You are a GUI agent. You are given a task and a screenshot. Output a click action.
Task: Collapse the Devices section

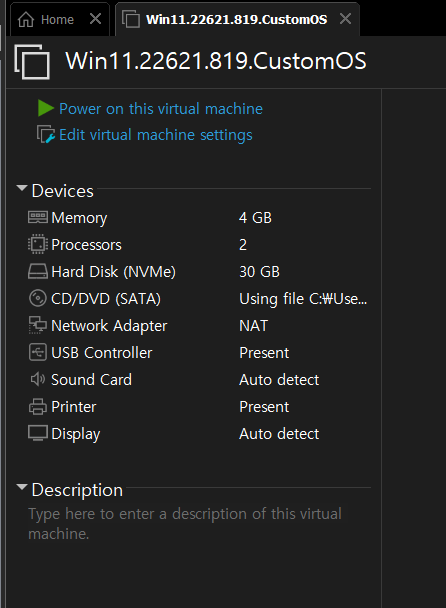click(x=22, y=188)
